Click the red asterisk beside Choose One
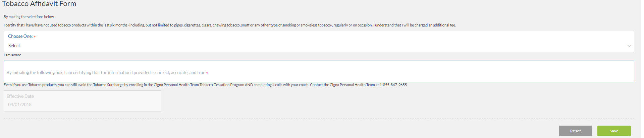The width and height of the screenshot is (644, 138). (35, 37)
